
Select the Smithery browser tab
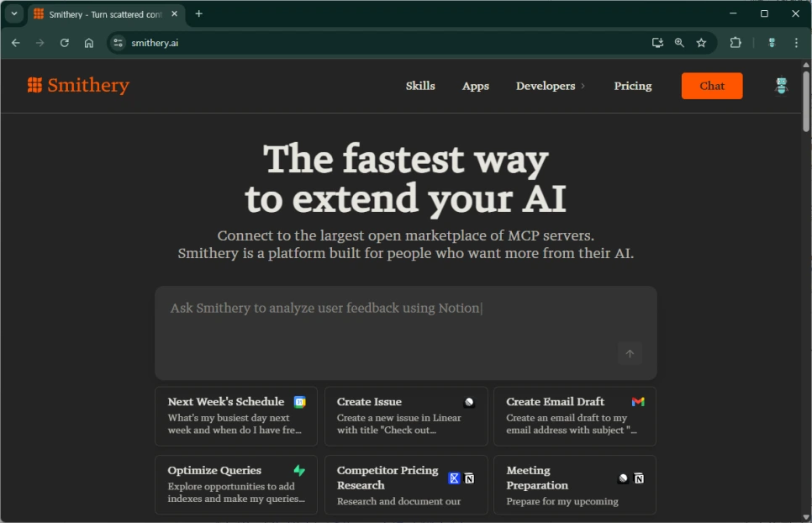click(x=104, y=14)
